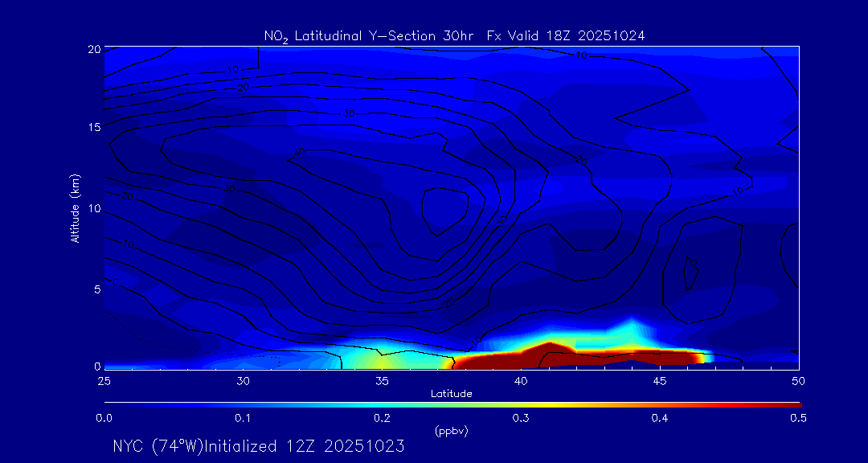Click inside the closed contour near 10 km altitude

coord(447,209)
